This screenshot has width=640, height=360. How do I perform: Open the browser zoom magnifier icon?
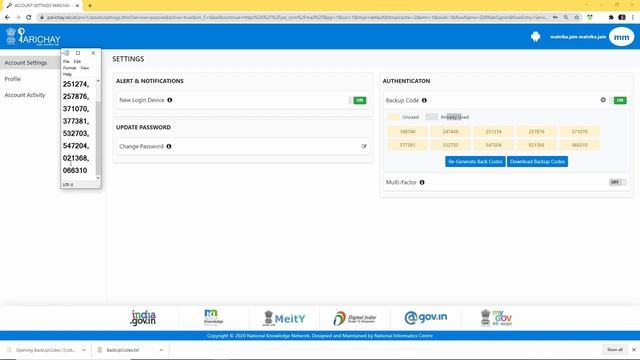pos(566,18)
